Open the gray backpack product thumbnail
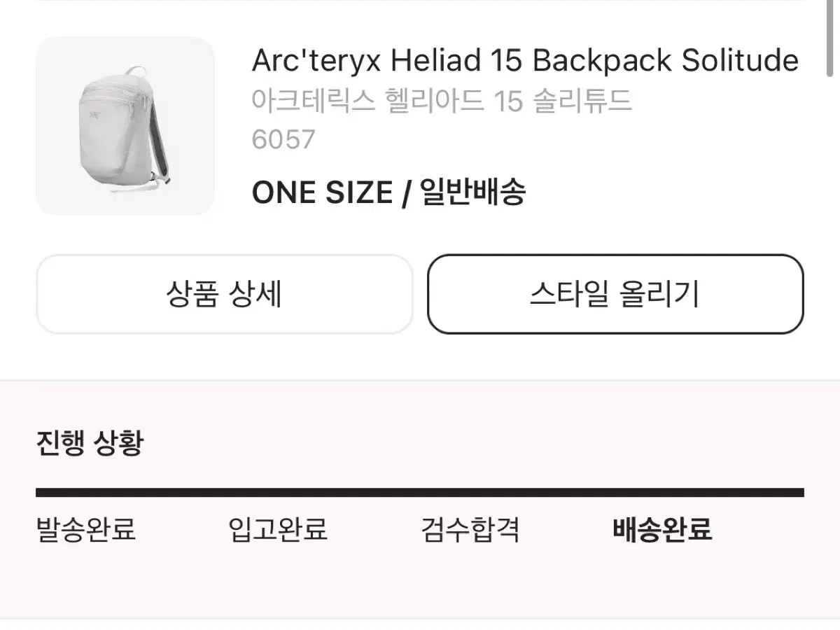Viewport: 840px width, 630px height. click(x=125, y=126)
